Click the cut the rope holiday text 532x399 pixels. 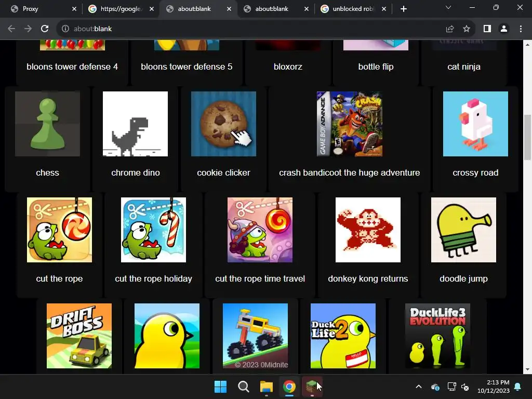153,278
